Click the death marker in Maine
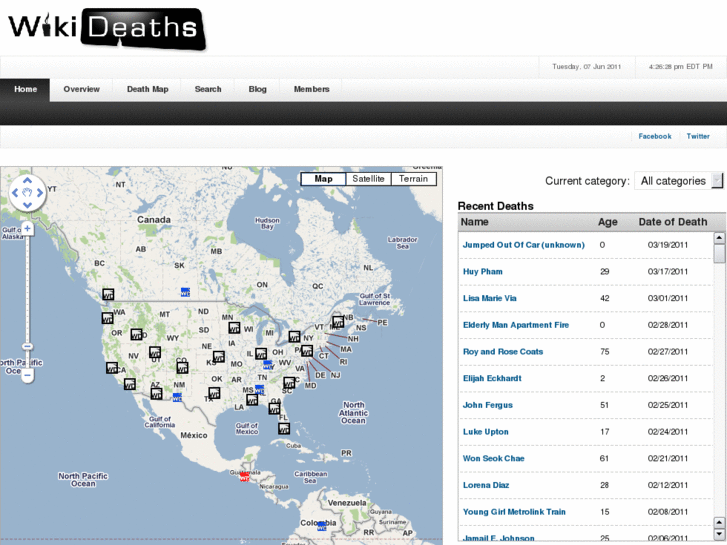The width and height of the screenshot is (727, 545). point(338,321)
